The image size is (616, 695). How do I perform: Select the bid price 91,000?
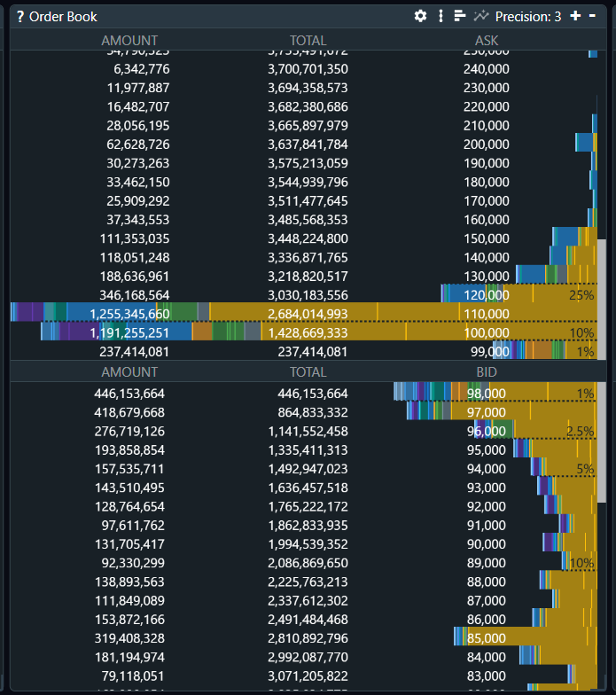486,525
